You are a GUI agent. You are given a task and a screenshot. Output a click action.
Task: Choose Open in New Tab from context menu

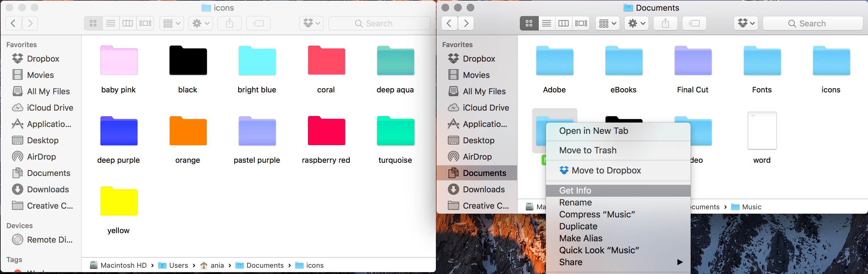pyautogui.click(x=618, y=131)
